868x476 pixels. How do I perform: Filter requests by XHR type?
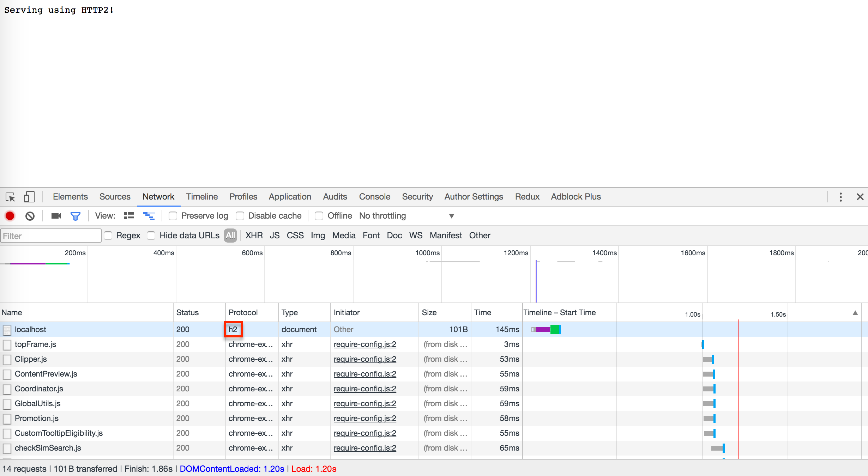254,236
